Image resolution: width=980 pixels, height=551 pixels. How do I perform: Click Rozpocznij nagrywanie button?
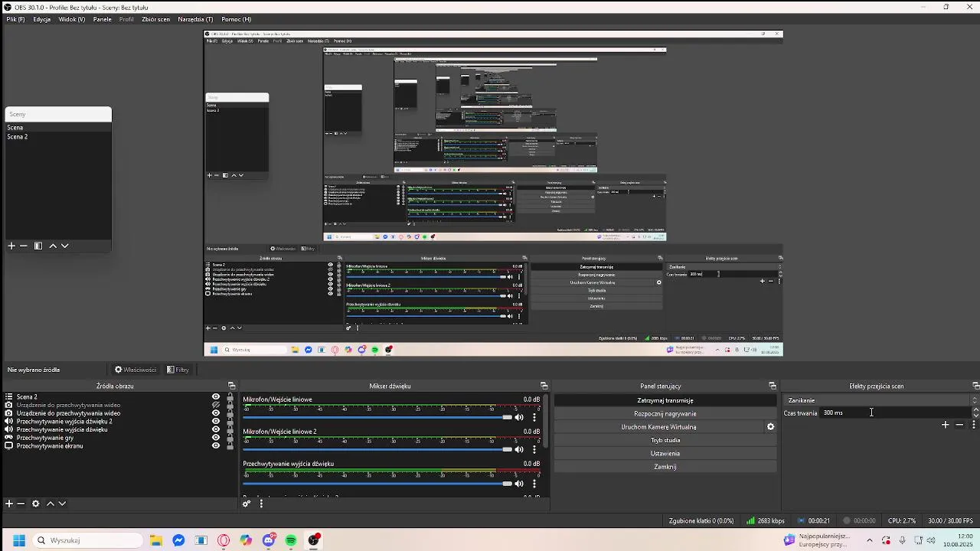(665, 414)
